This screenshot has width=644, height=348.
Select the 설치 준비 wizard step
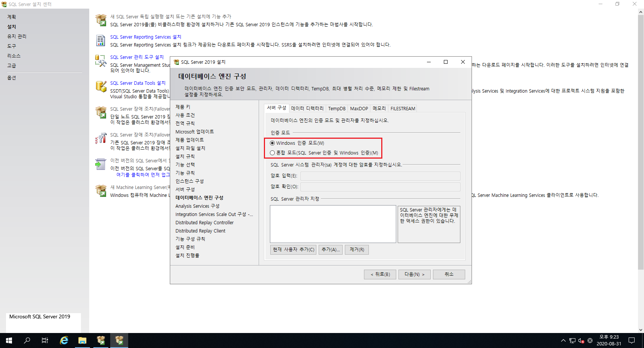pos(185,247)
